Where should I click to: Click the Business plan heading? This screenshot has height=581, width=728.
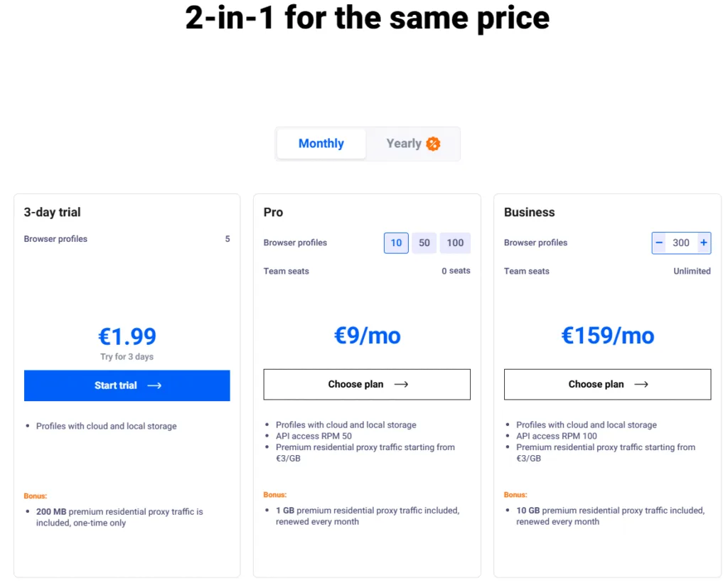[x=529, y=212]
